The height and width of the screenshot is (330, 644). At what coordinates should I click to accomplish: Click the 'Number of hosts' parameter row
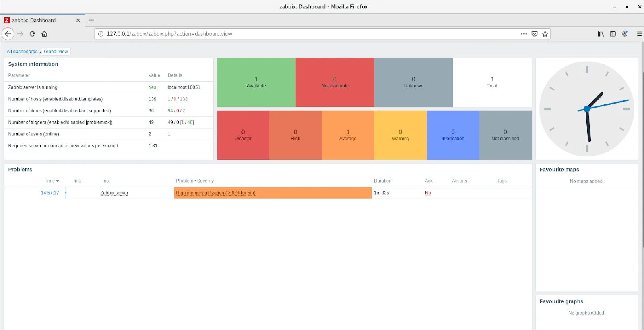click(109, 99)
